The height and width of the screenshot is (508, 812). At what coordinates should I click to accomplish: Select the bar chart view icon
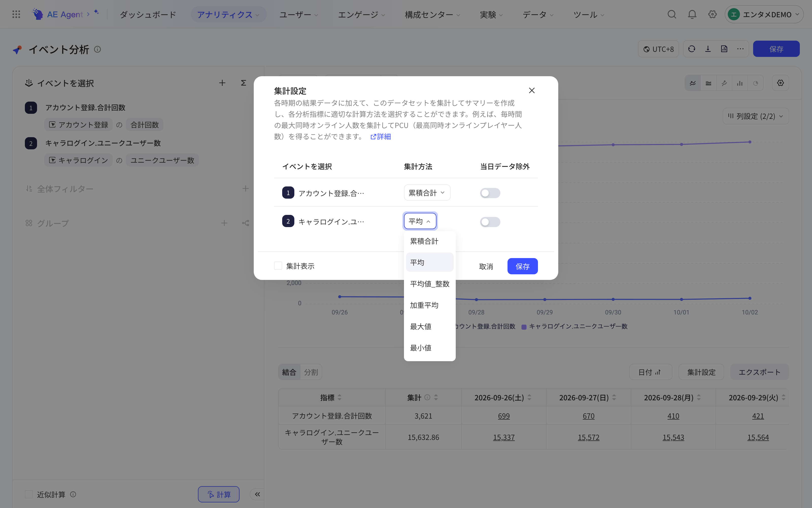tap(739, 83)
